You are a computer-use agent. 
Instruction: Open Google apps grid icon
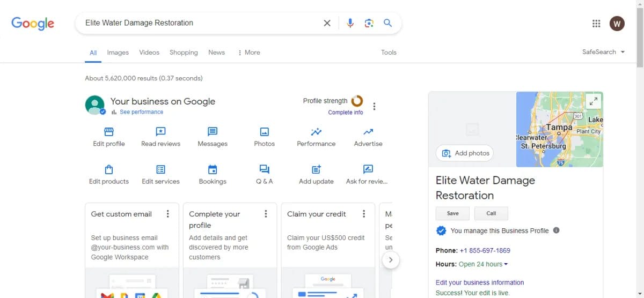[596, 24]
